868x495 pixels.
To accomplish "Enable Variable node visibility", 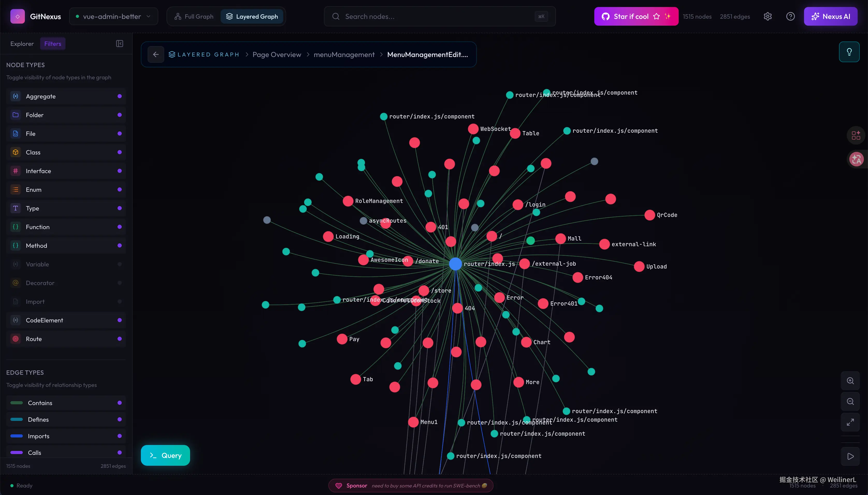I will pyautogui.click(x=120, y=264).
